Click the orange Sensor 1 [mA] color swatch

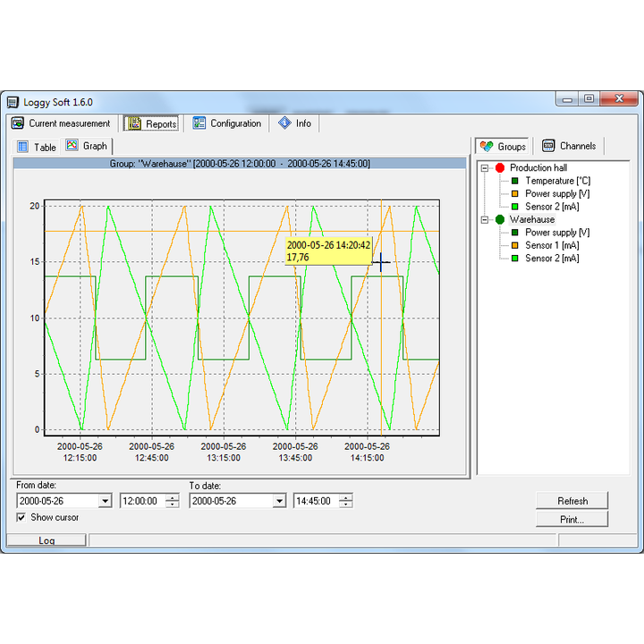[515, 245]
